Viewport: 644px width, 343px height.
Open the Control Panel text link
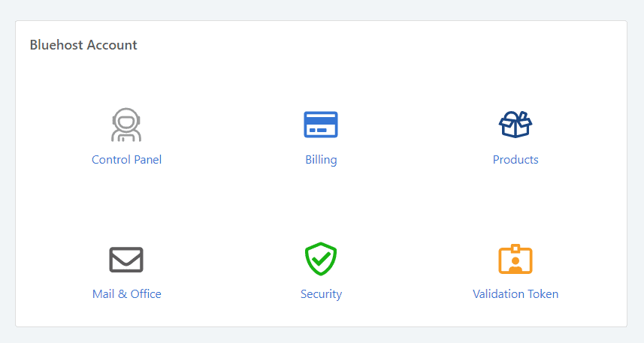click(126, 160)
